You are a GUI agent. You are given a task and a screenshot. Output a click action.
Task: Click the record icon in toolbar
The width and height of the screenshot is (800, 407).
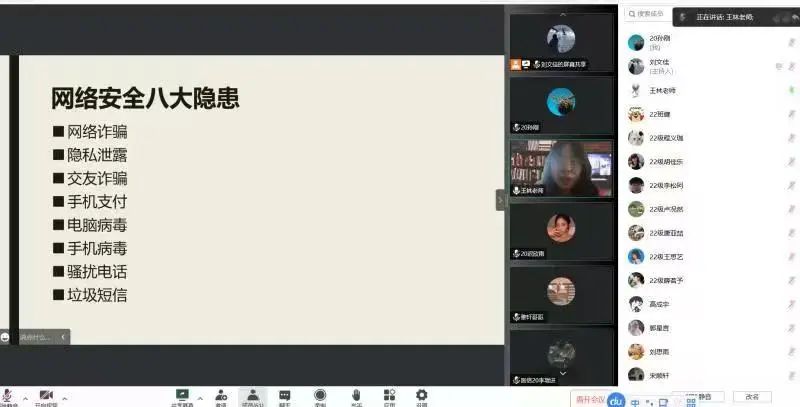point(320,396)
